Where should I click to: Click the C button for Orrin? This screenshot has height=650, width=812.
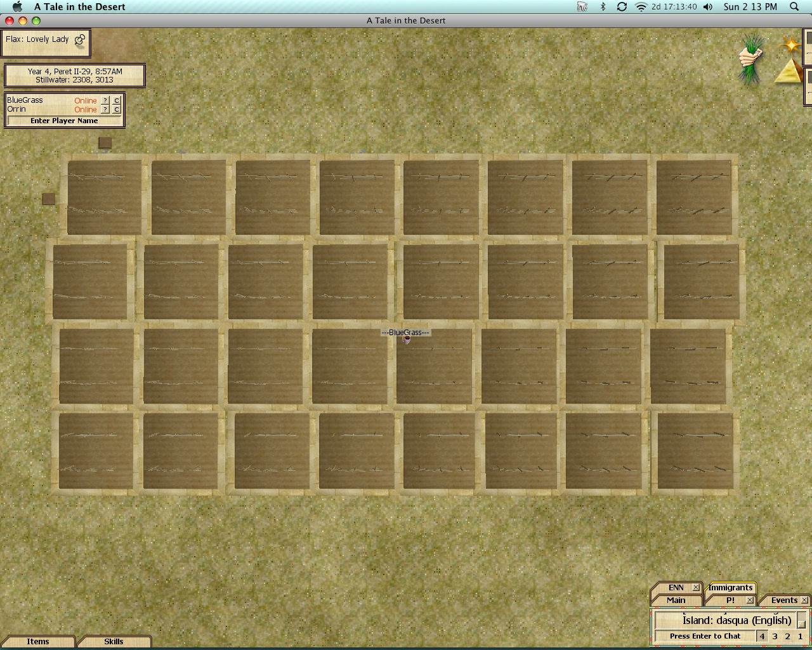(x=117, y=109)
